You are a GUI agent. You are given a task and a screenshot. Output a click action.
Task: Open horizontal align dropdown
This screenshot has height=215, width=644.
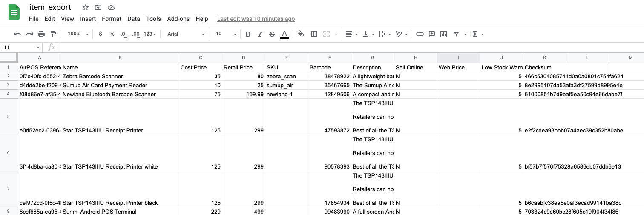[x=351, y=34]
